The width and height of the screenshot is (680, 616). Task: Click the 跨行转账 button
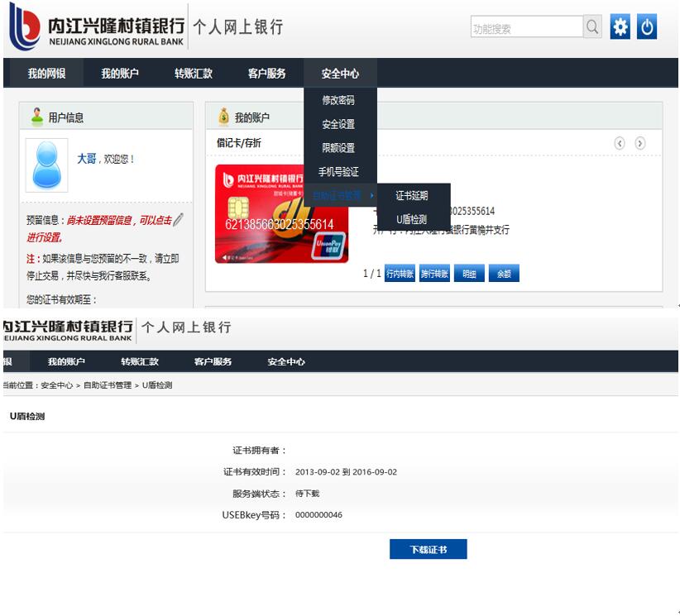coord(434,273)
